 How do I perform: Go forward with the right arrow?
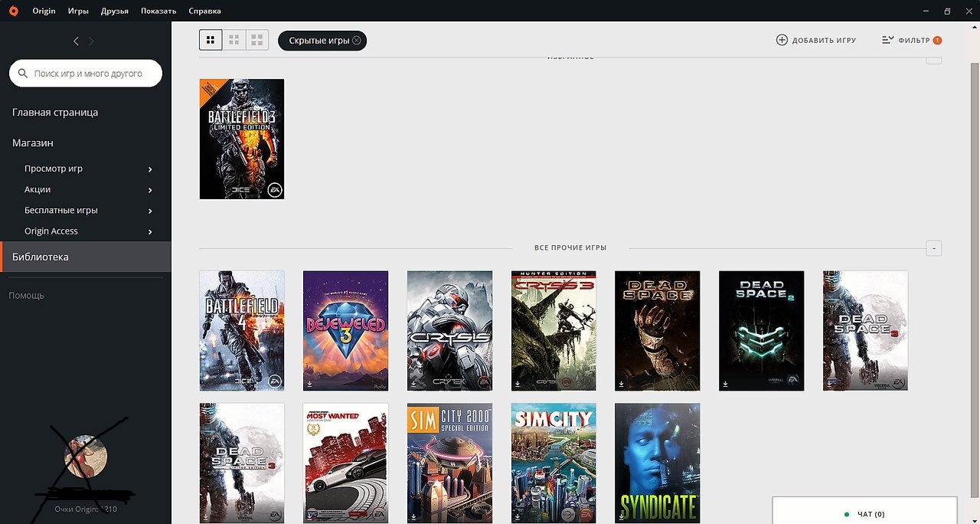point(91,41)
